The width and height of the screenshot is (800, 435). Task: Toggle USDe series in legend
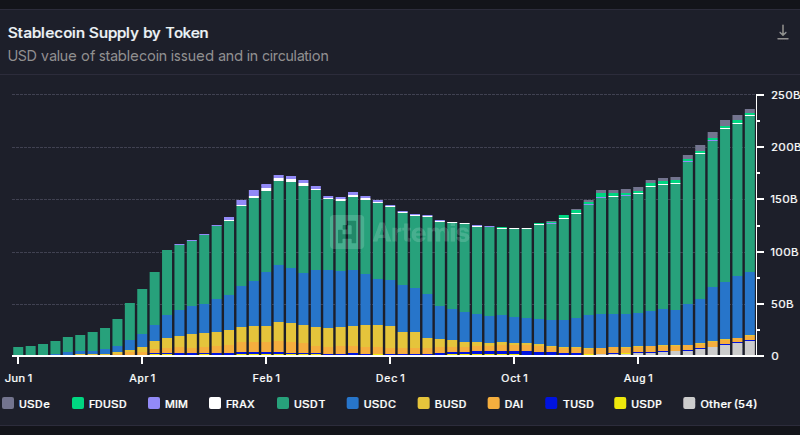[26, 404]
